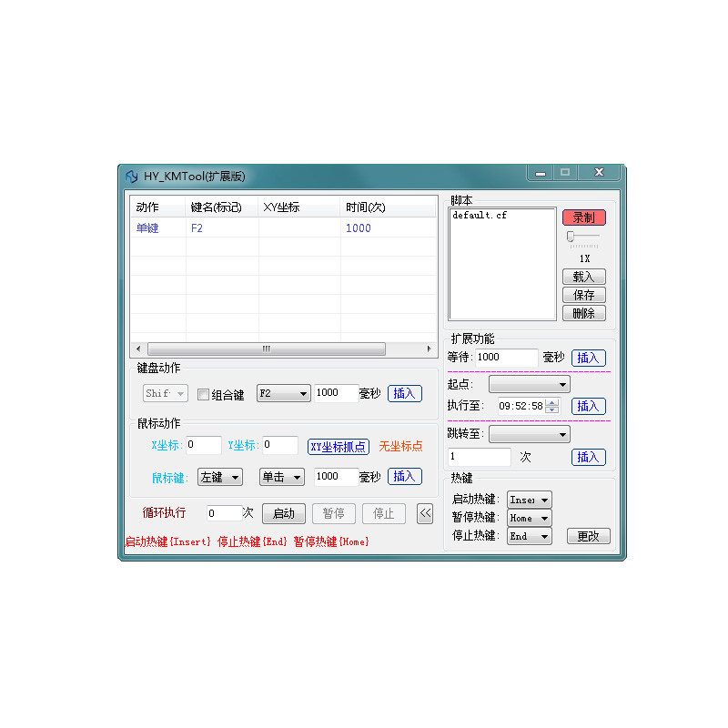This screenshot has width=728, height=728.
Task: Open the 暂停热键 Home hotkey dropdown
Action: [530, 518]
